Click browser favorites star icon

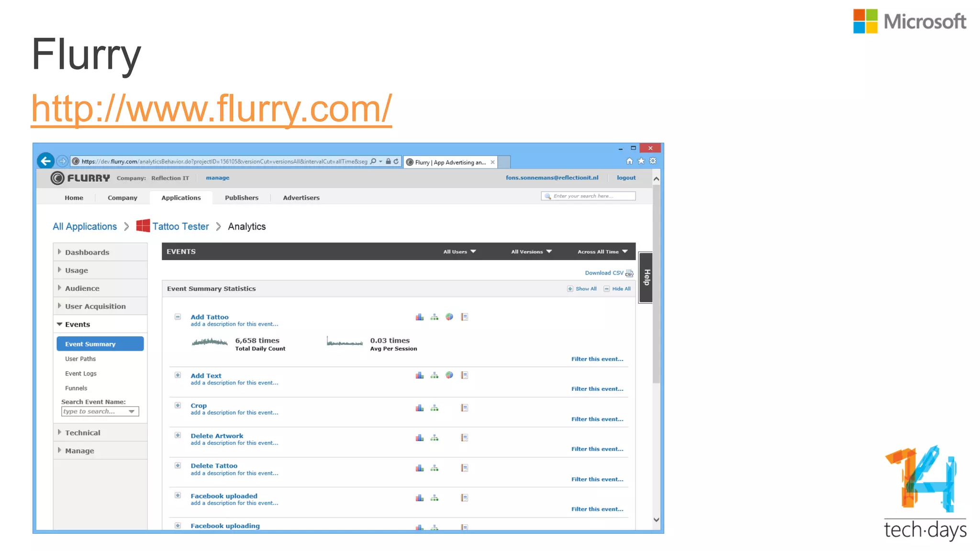641,161
